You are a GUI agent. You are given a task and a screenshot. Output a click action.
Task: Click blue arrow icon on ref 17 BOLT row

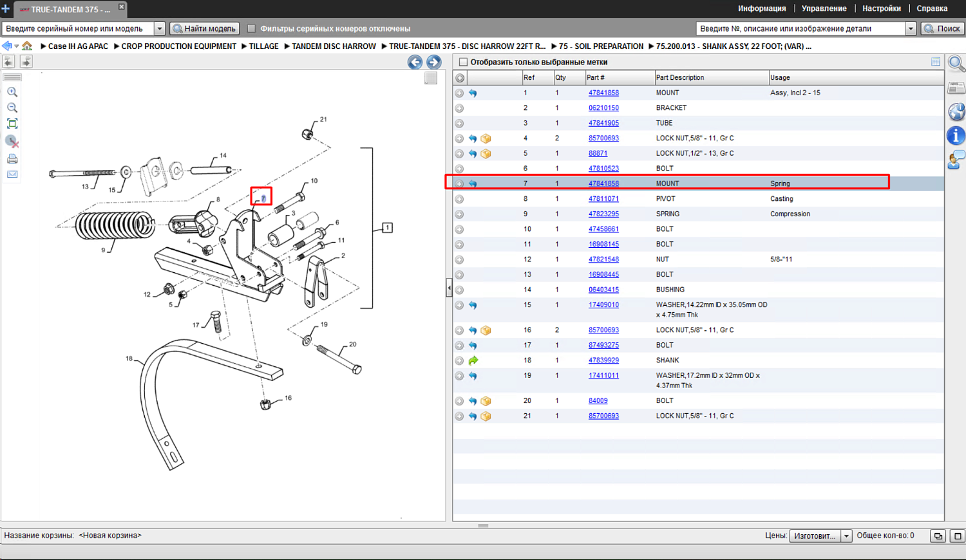pyautogui.click(x=473, y=346)
